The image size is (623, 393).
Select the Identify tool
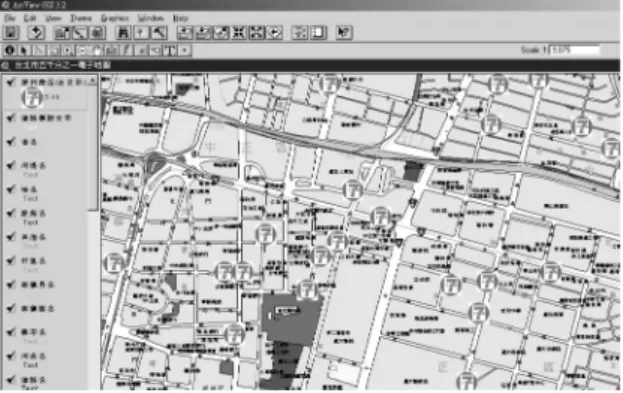(x=10, y=50)
